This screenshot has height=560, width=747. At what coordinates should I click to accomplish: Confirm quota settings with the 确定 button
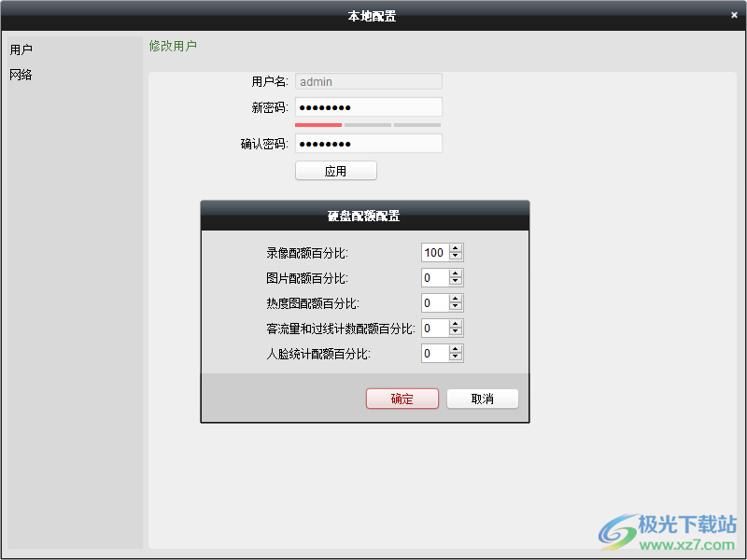tap(402, 399)
